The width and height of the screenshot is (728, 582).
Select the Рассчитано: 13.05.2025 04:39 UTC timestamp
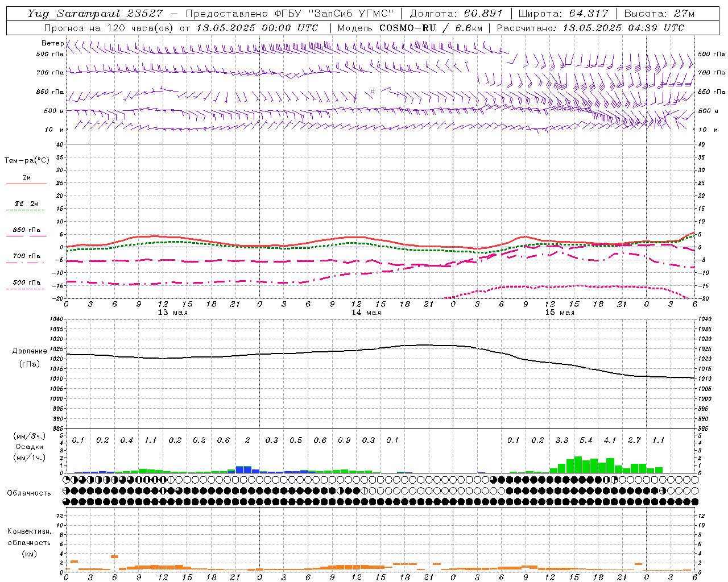click(x=590, y=28)
